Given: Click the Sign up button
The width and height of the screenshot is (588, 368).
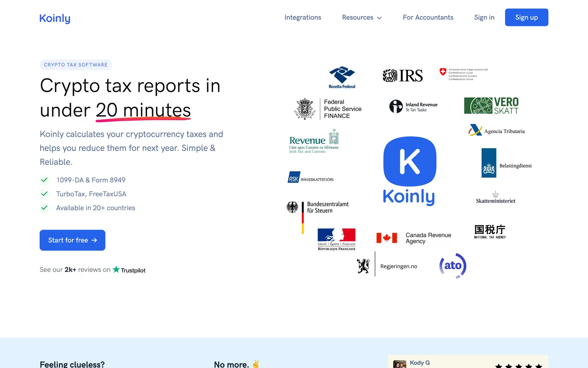Looking at the screenshot, I should pyautogui.click(x=526, y=17).
